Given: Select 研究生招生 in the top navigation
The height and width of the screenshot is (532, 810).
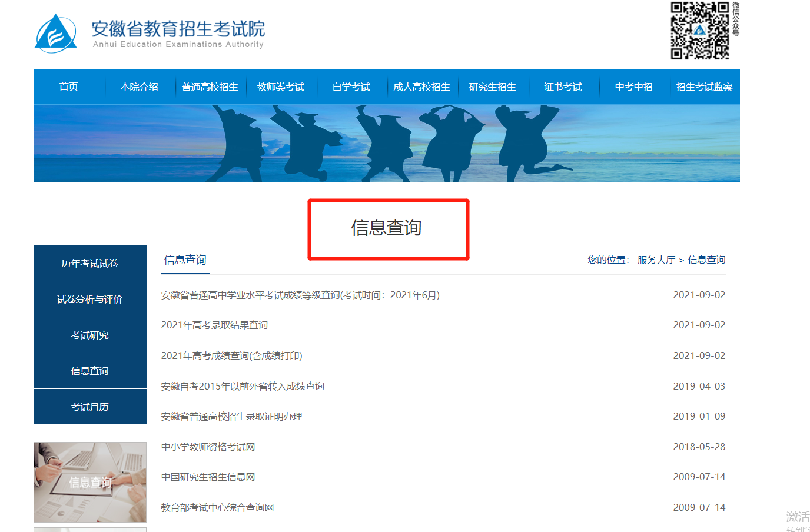Looking at the screenshot, I should coord(493,87).
